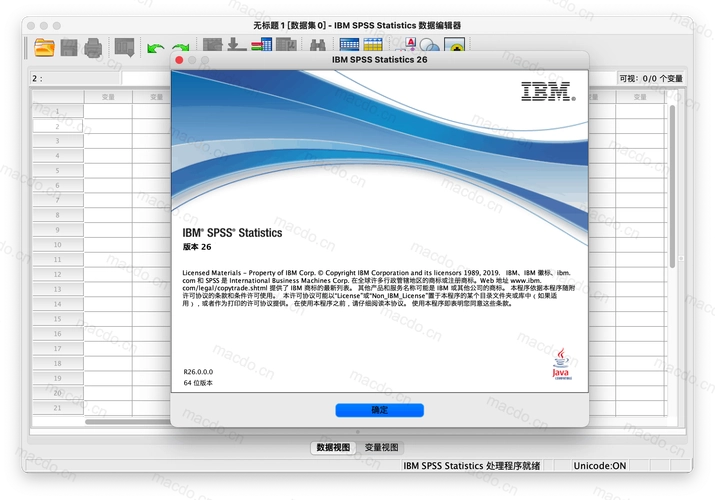Screen dimensions: 715x500
Task: Click the 可视: 0/0 个变量 indicator
Action: 651,78
